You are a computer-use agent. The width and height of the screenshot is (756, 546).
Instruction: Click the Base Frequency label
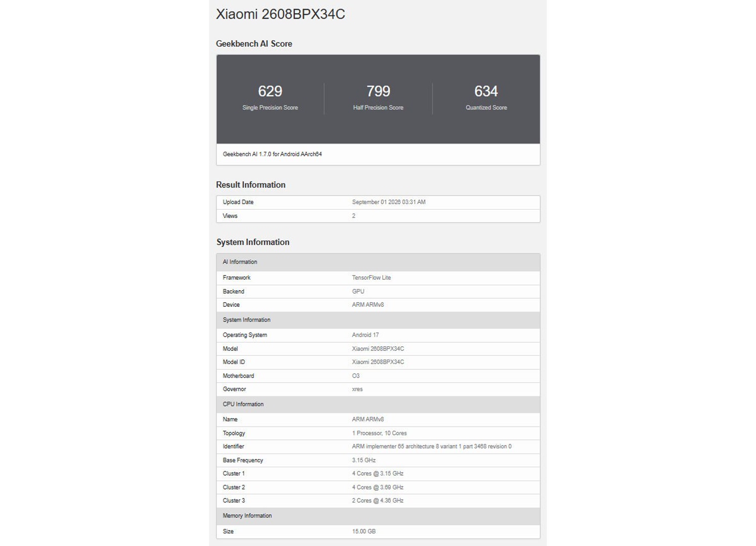point(243,461)
